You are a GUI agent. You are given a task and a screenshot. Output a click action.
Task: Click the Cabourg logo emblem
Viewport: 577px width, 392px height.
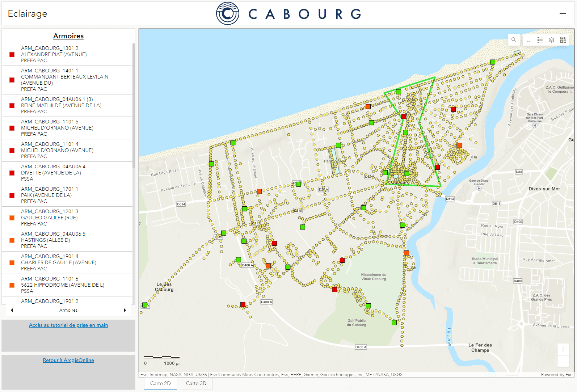[228, 14]
